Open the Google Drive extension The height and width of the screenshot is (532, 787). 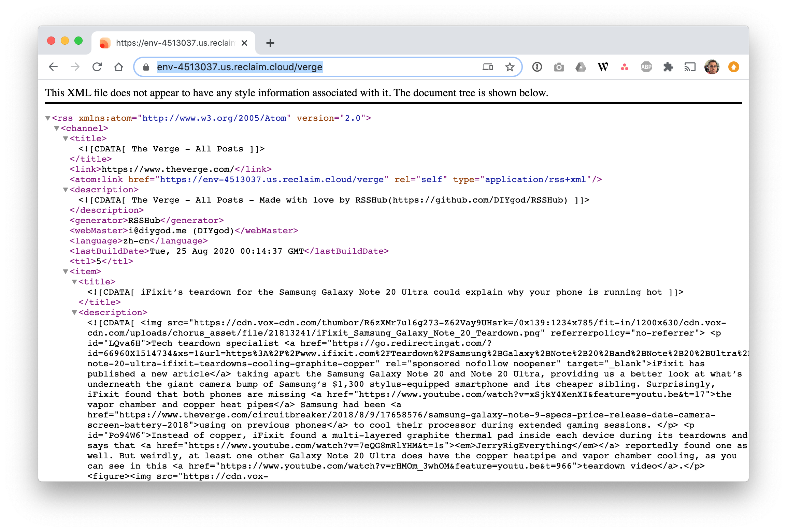[x=581, y=67]
